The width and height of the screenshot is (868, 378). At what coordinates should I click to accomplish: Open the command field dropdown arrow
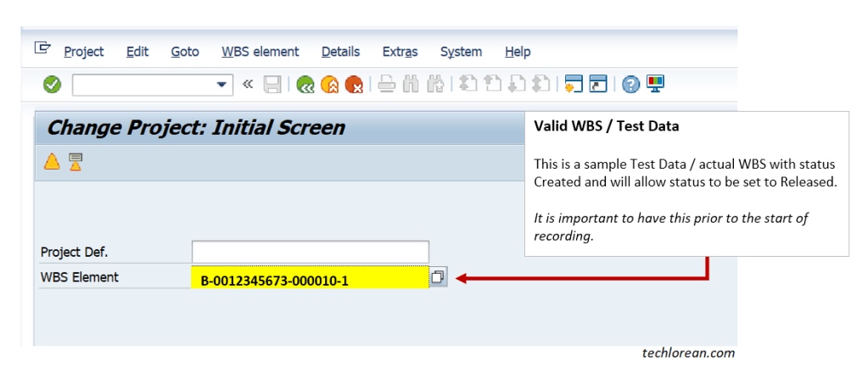(x=221, y=85)
